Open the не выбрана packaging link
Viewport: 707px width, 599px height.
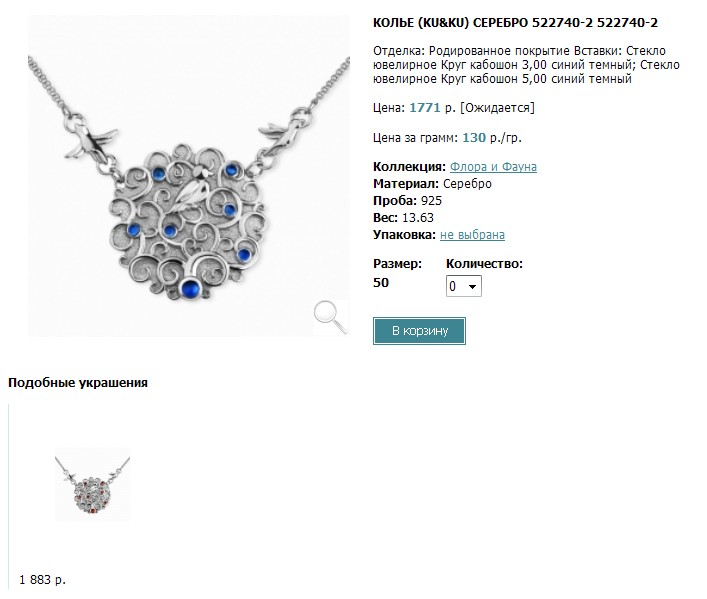[472, 235]
